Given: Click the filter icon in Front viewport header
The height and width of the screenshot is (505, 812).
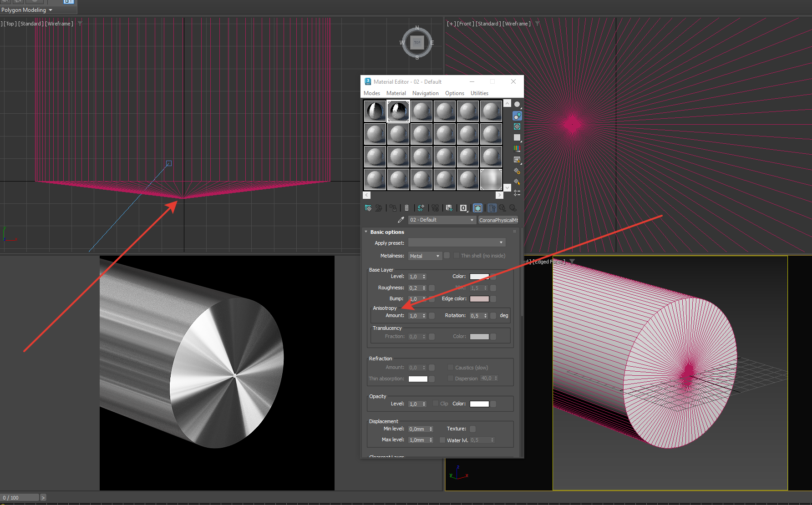Looking at the screenshot, I should click(x=537, y=24).
